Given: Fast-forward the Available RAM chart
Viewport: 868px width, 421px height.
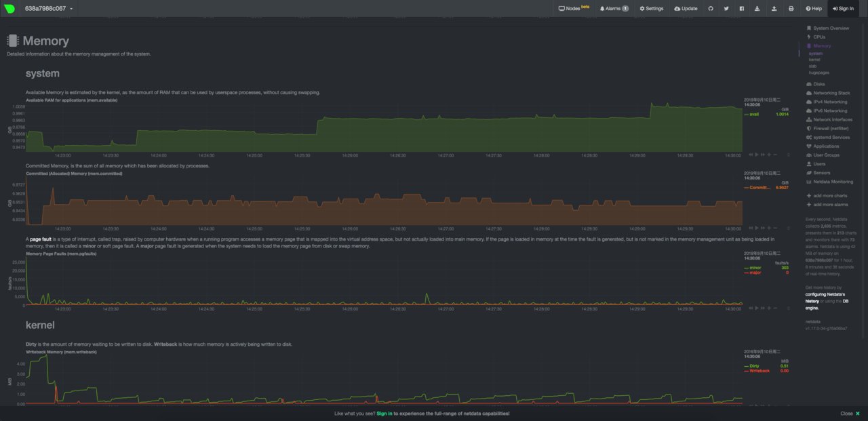Looking at the screenshot, I should 763,155.
